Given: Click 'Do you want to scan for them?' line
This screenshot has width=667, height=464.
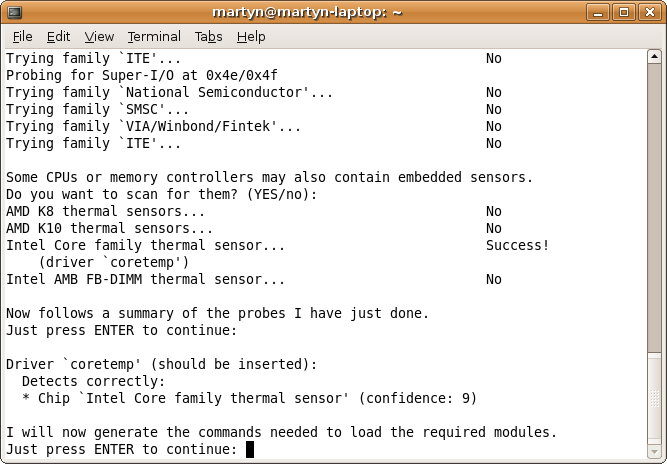Looking at the screenshot, I should [x=162, y=194].
